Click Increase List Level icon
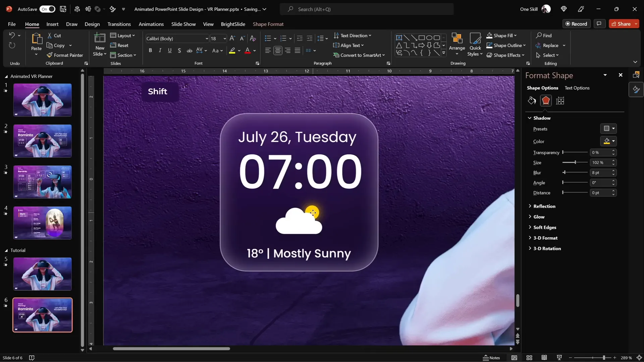 point(310,39)
